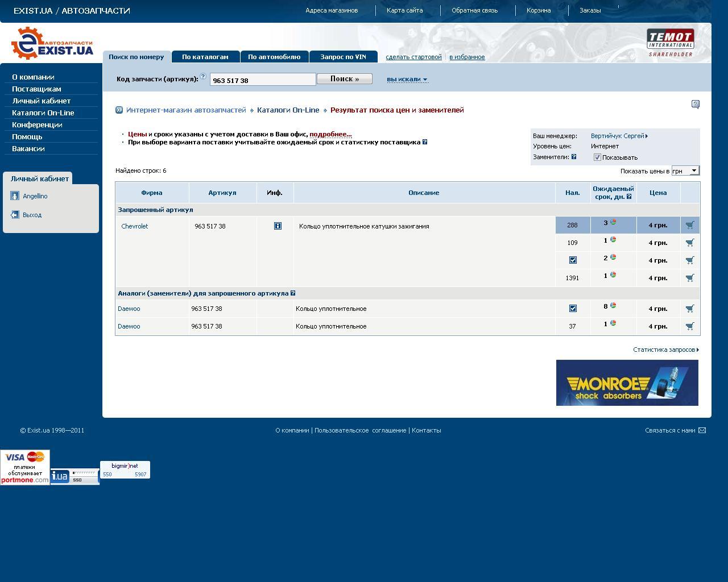This screenshot has width=728, height=582.
Task: Click the cart icon in the 1391-stock row
Action: (690, 278)
